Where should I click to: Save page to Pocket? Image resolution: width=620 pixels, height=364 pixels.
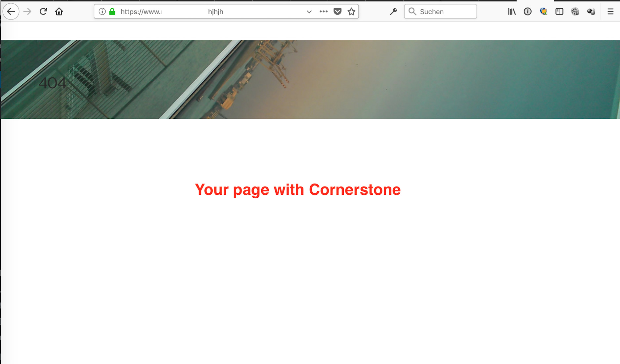point(337,12)
